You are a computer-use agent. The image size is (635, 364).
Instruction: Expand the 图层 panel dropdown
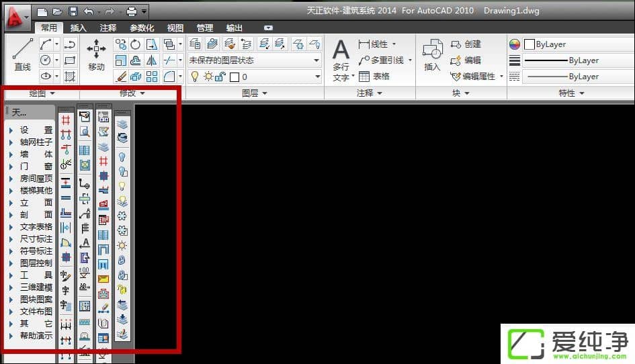pyautogui.click(x=254, y=93)
